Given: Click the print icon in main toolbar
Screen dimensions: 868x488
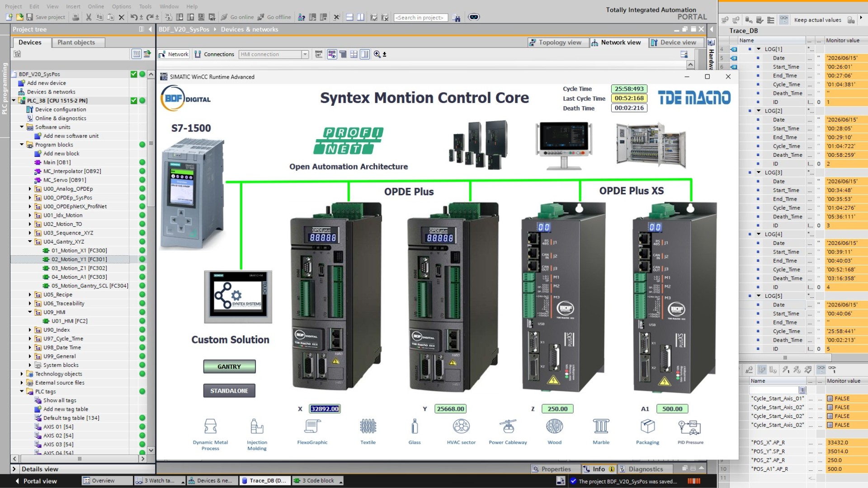Looking at the screenshot, I should [76, 17].
